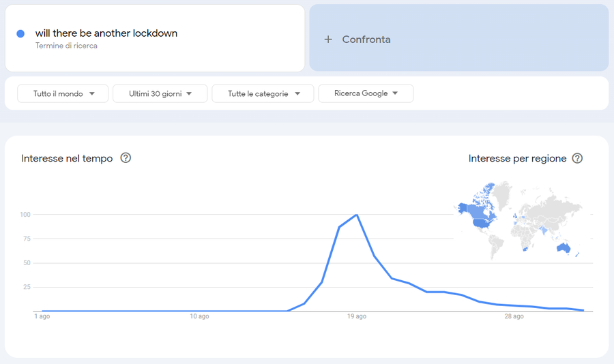Image resolution: width=614 pixels, height=364 pixels.
Task: Click the plus icon next to Confronta
Action: click(x=328, y=39)
